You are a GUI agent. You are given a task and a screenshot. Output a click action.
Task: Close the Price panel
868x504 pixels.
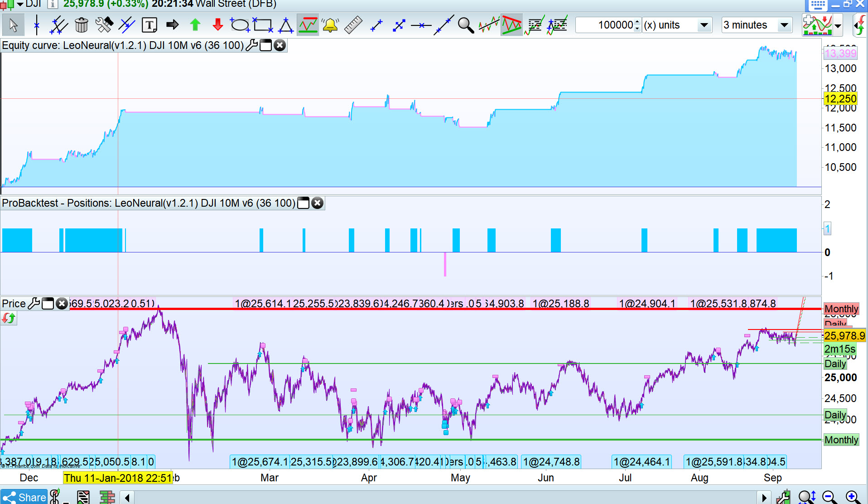coord(62,304)
